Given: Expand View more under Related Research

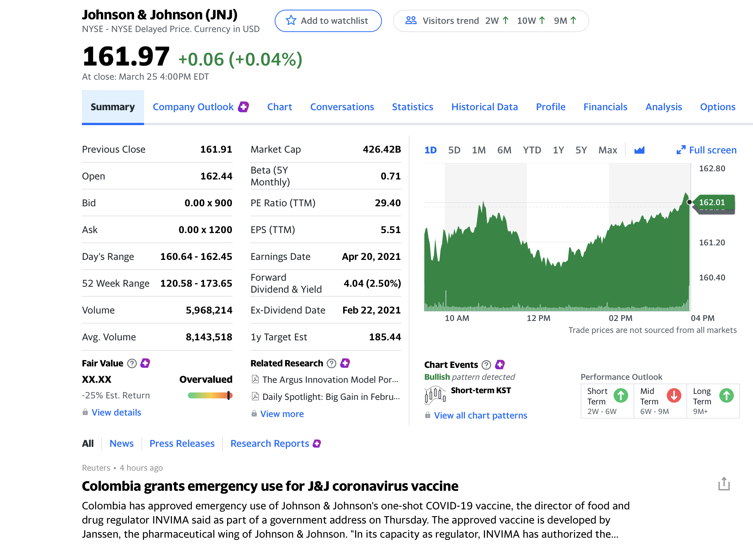Looking at the screenshot, I should [x=282, y=414].
